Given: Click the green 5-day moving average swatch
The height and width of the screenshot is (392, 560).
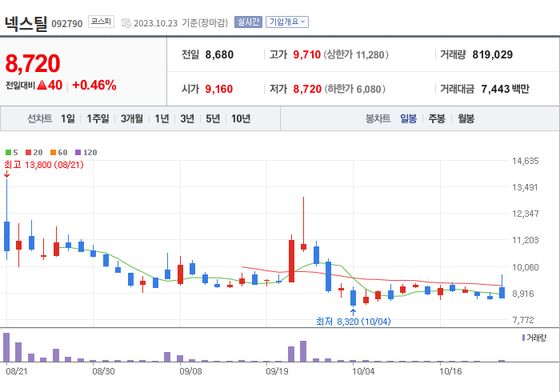Looking at the screenshot, I should pyautogui.click(x=8, y=153).
